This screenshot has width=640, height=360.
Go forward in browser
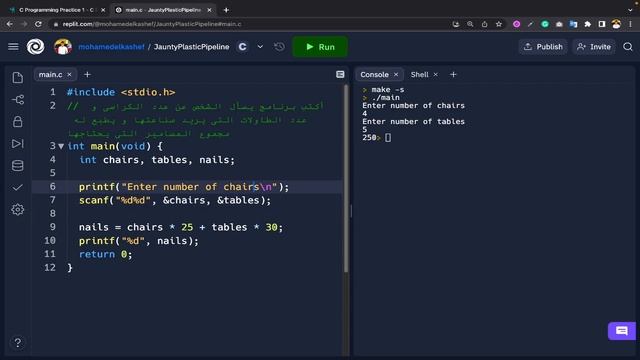coord(24,24)
